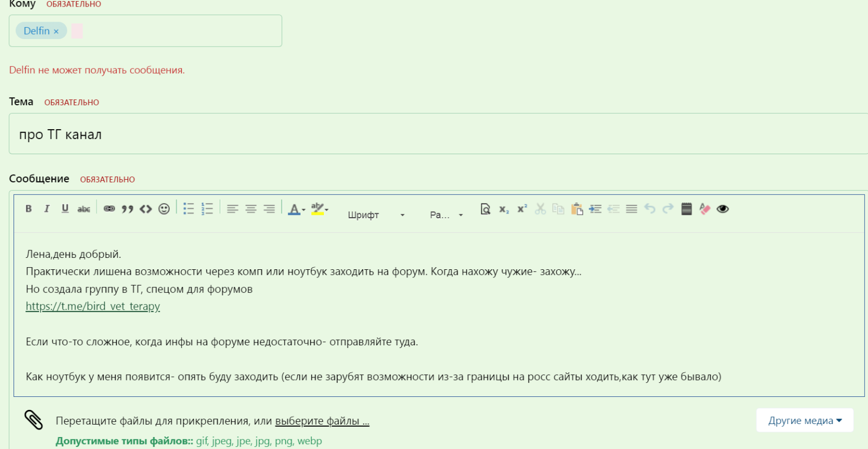Viewport: 868px width, 449px height.
Task: Click the Delfin recipient name
Action: tap(36, 31)
